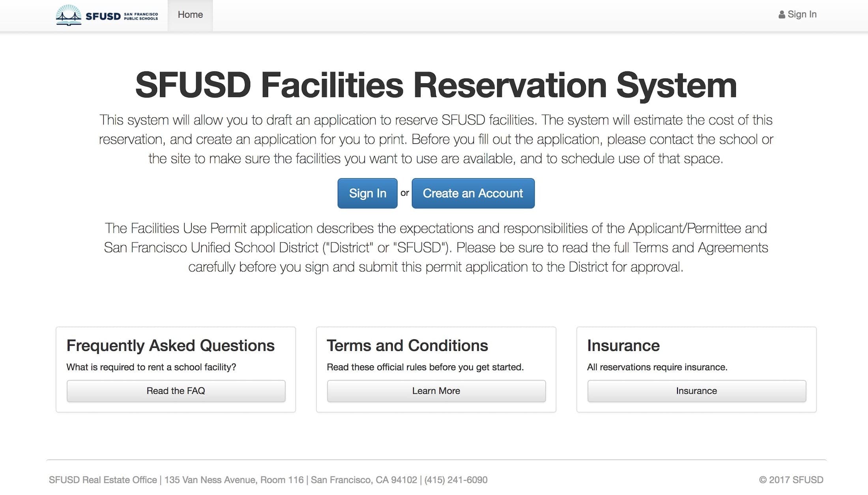Click the SFUSD Facilities Reservation System title
The height and width of the screenshot is (495, 868).
pyautogui.click(x=436, y=85)
